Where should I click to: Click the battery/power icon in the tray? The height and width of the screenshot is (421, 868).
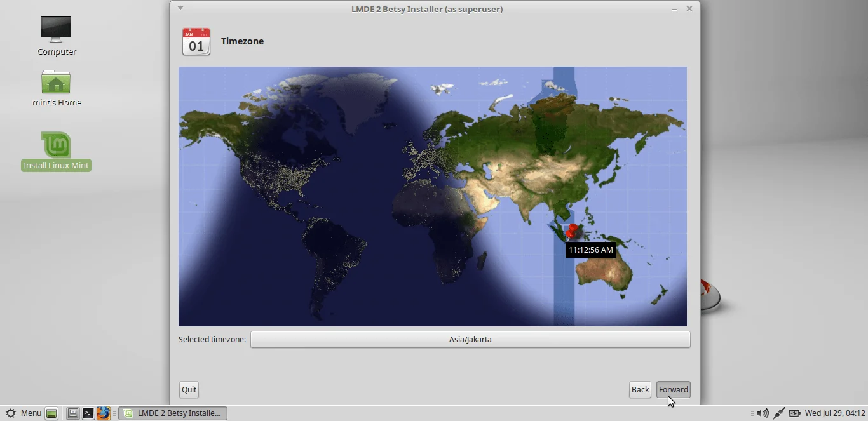coord(796,413)
